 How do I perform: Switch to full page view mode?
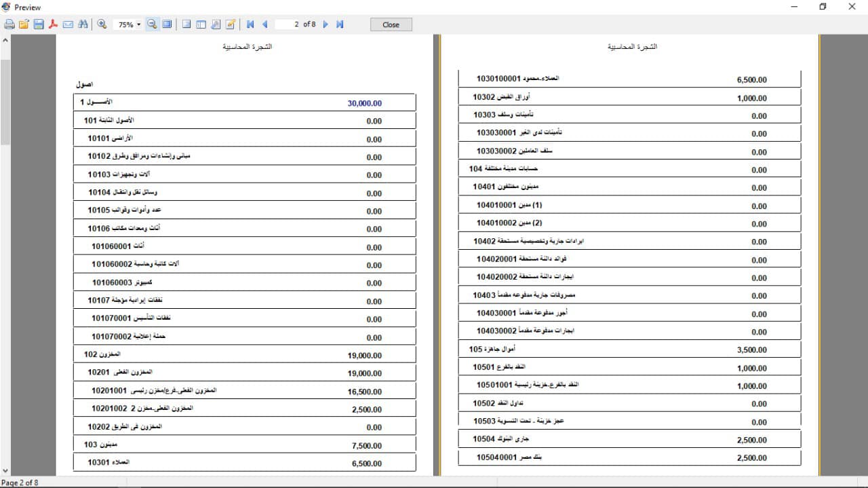pyautogui.click(x=167, y=24)
